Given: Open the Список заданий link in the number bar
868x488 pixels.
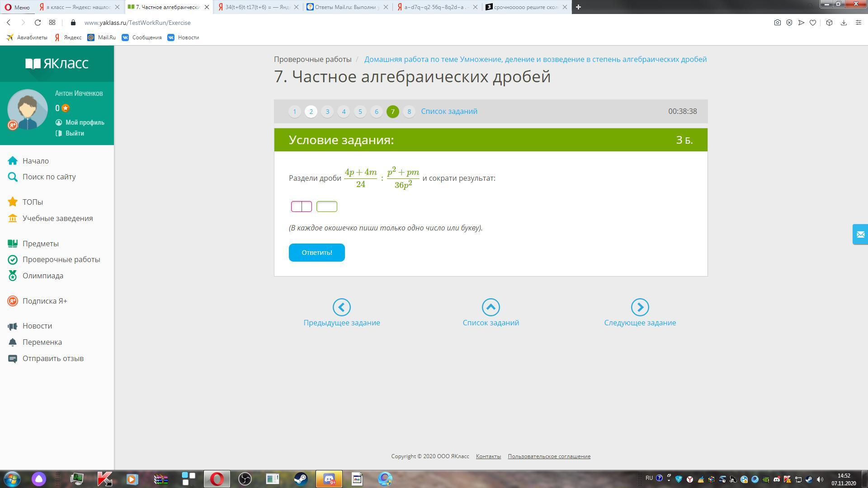Looking at the screenshot, I should click(x=449, y=112).
